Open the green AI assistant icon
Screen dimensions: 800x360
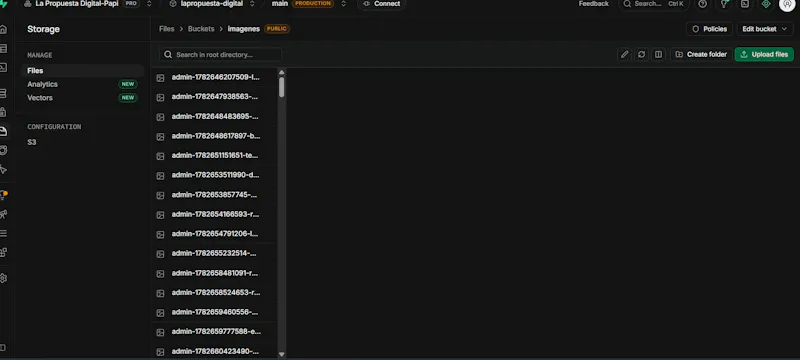click(766, 4)
